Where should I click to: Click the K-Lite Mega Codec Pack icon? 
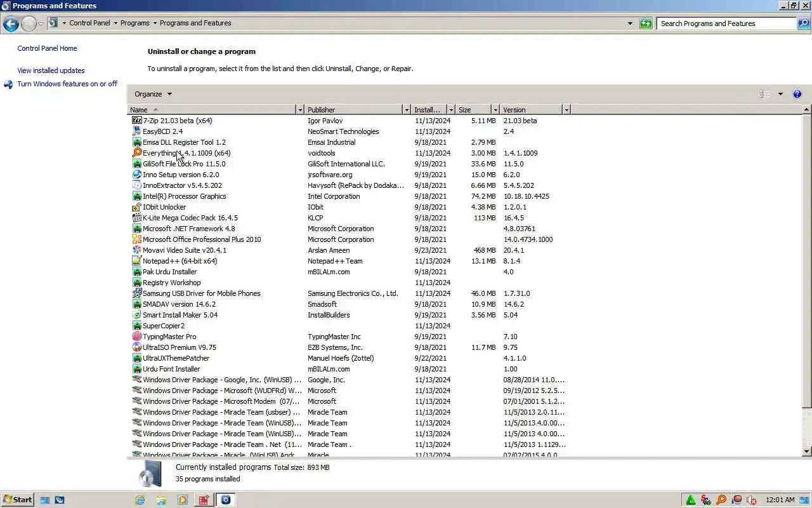137,218
